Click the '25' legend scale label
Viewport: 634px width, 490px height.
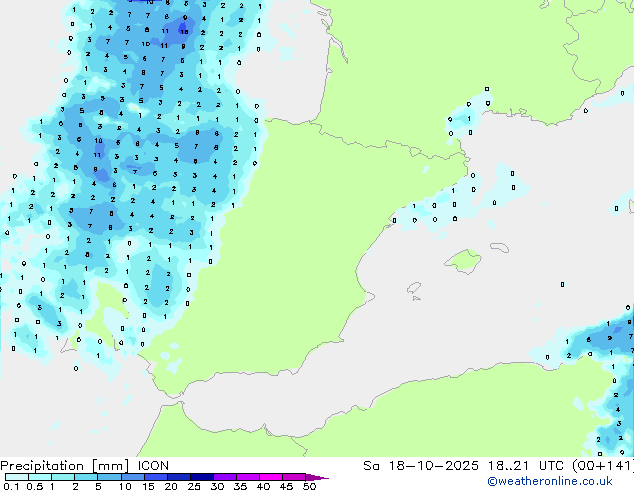194,486
